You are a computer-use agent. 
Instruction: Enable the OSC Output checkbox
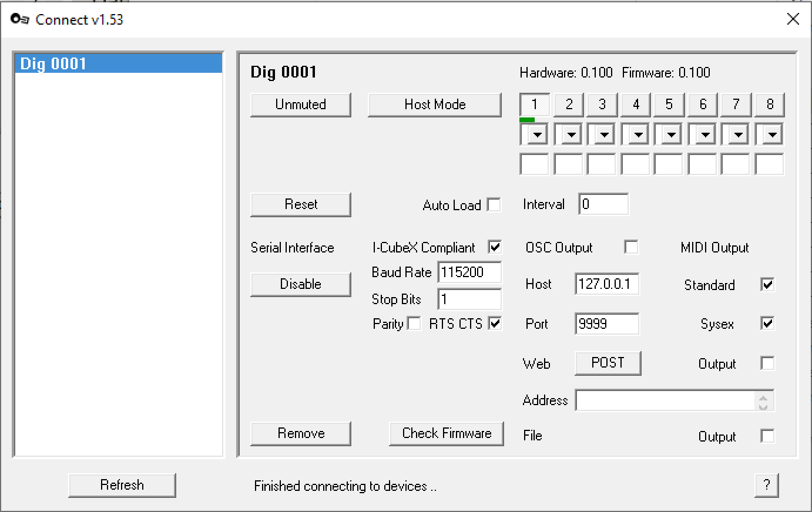click(631, 247)
